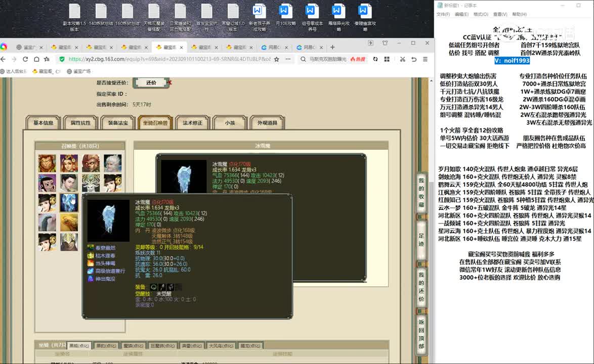Open Notepad 帮助(H) menu
This screenshot has width=594, height=364.
point(520,14)
